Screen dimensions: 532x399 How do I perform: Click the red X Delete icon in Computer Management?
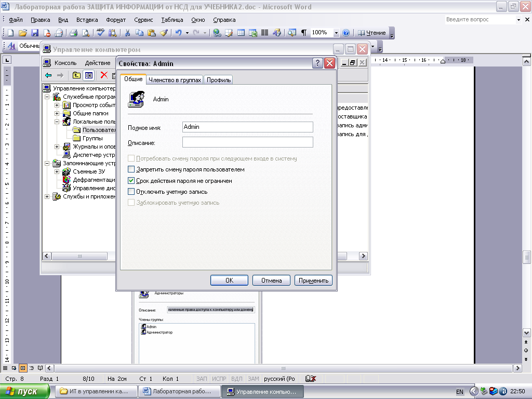104,75
